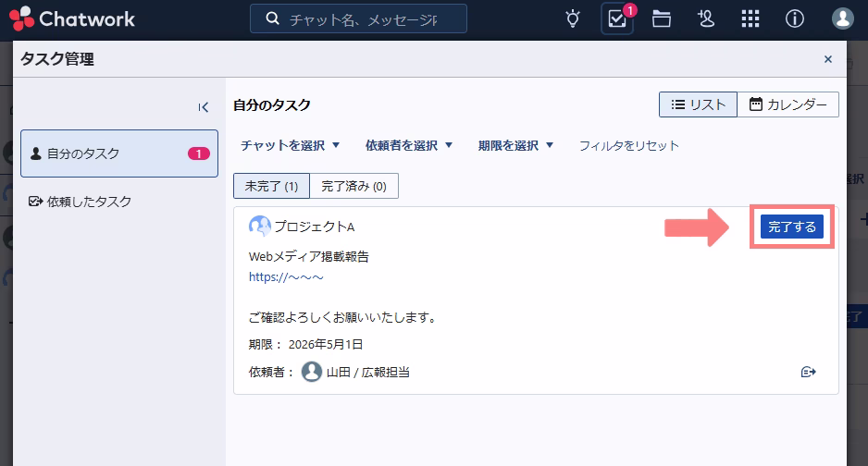Close the タスク管理 dialog
Screen dimensions: 868x466
827,59
